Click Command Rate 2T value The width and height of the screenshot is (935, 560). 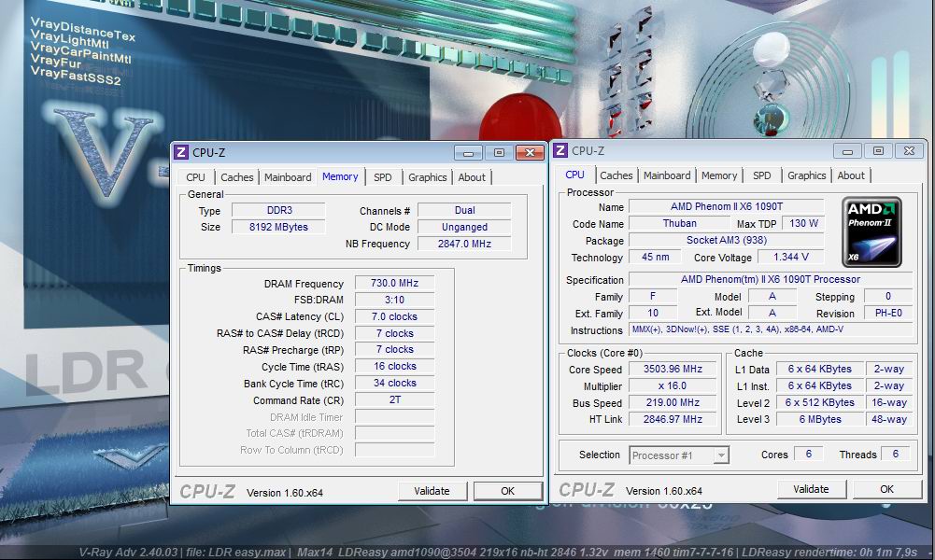395,399
